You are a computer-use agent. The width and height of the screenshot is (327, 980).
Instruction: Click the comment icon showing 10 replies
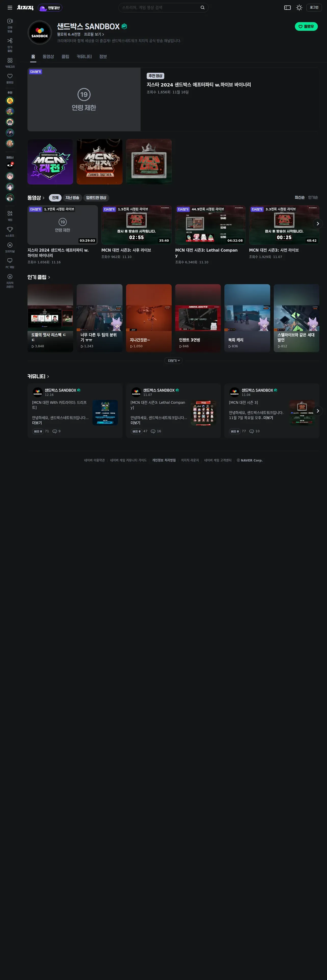pyautogui.click(x=252, y=431)
